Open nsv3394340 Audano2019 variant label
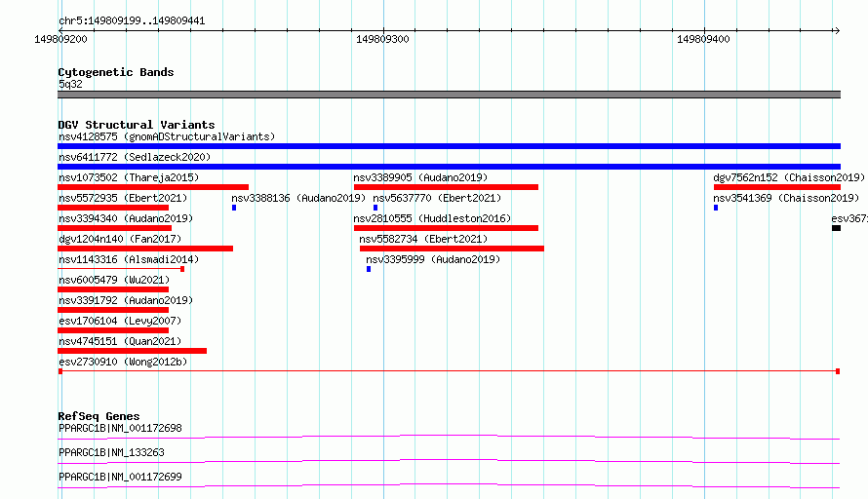 coord(126,218)
